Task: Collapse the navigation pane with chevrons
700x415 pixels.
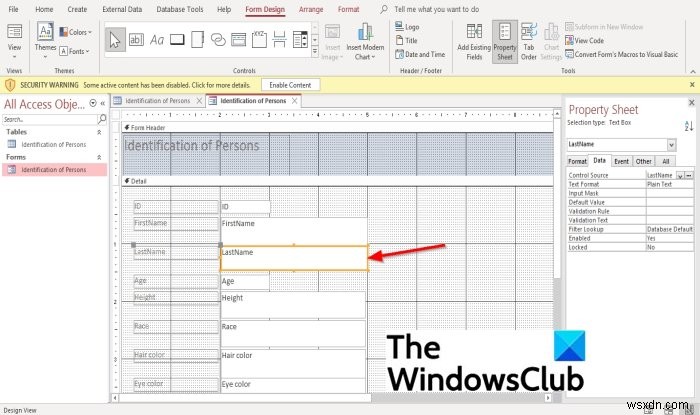Action: click(x=103, y=103)
